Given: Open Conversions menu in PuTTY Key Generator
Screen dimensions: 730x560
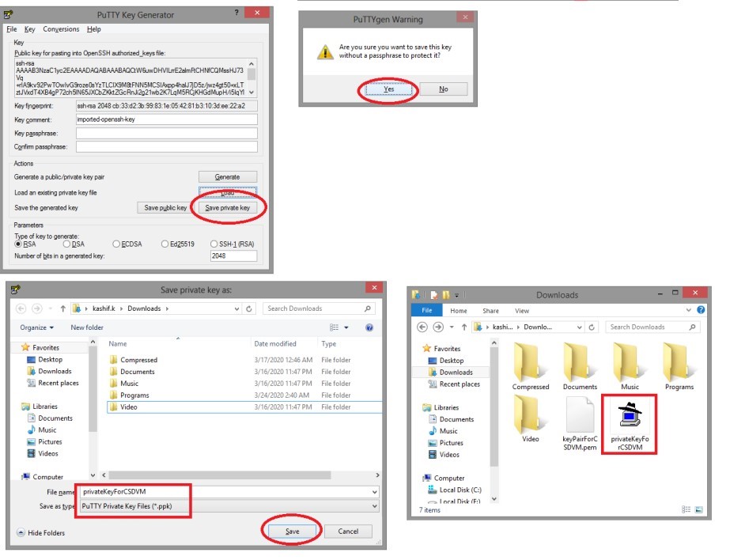Looking at the screenshot, I should coord(61,28).
